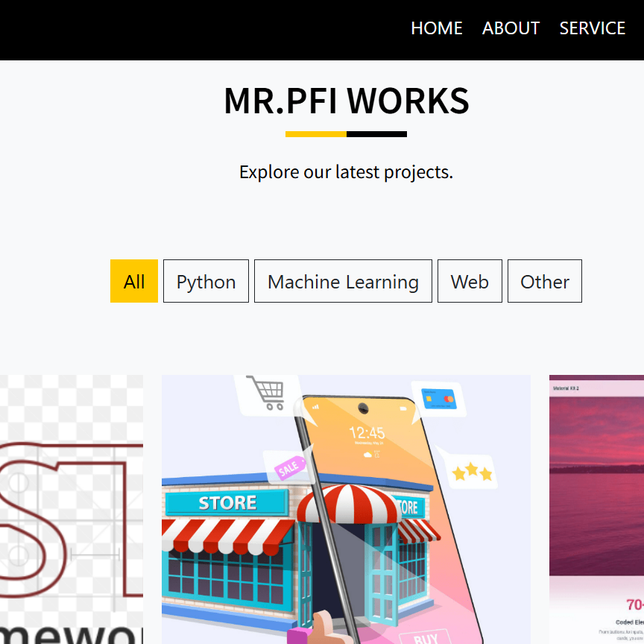Show Machine Learning projects
644x644 pixels.
pos(343,281)
